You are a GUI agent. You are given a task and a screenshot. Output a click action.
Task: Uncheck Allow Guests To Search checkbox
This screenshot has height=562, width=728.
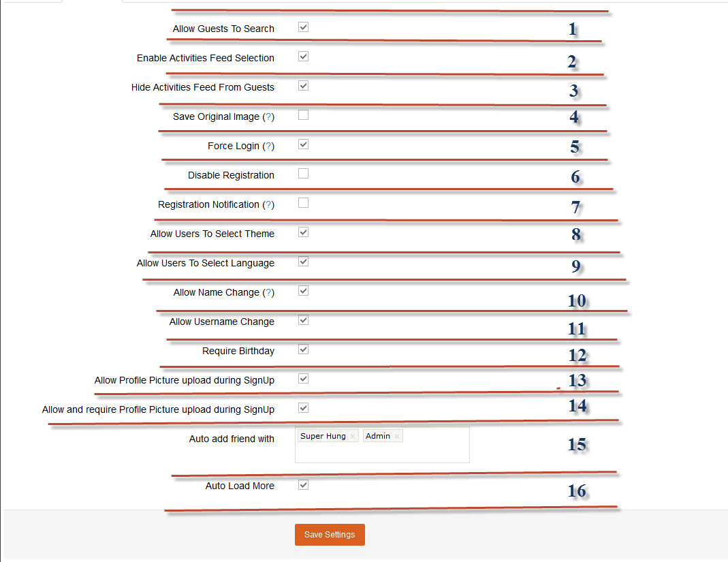pos(303,28)
